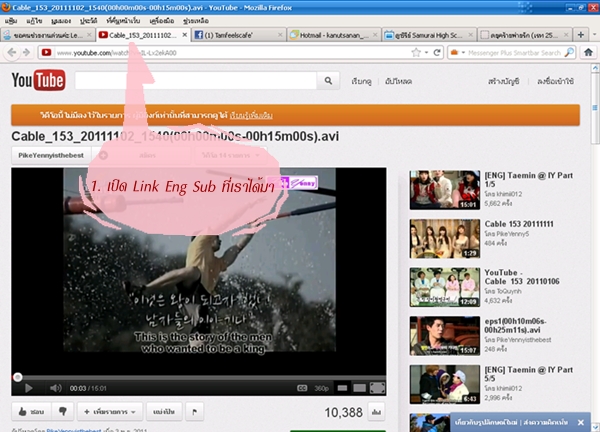The height and width of the screenshot is (432, 600).
Task: Click the upload link in YouTube header
Action: tap(398, 81)
